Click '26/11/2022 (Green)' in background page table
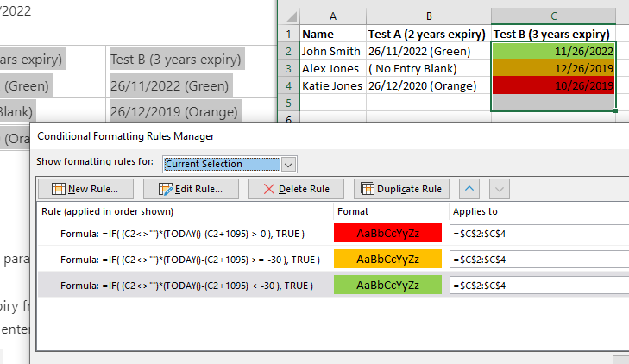Screen dimensions: 629x364 pyautogui.click(x=169, y=85)
